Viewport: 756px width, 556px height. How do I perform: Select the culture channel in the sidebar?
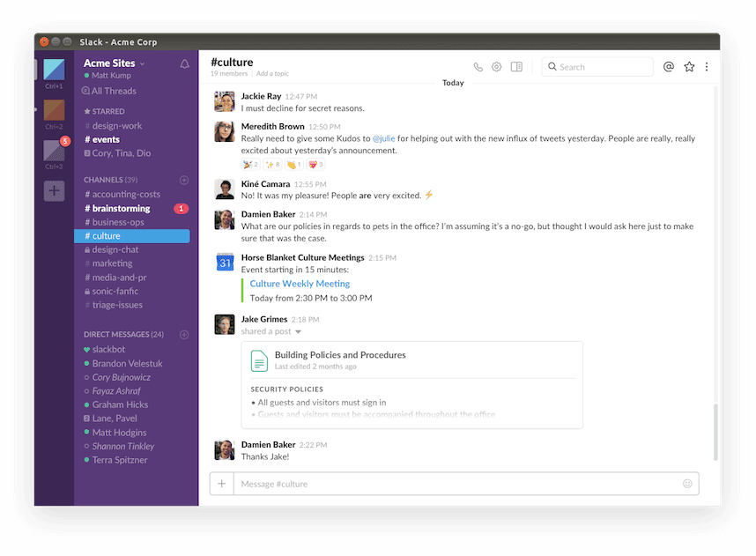tap(132, 236)
